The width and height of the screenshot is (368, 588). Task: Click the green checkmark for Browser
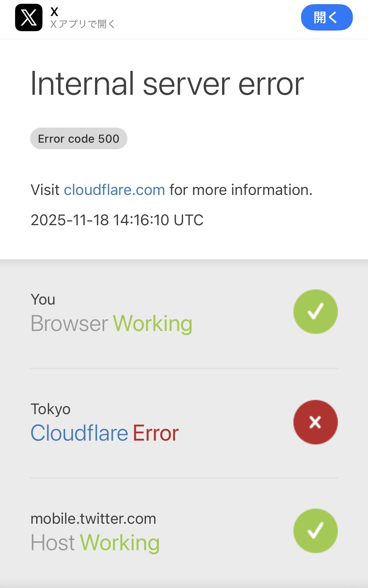click(315, 311)
